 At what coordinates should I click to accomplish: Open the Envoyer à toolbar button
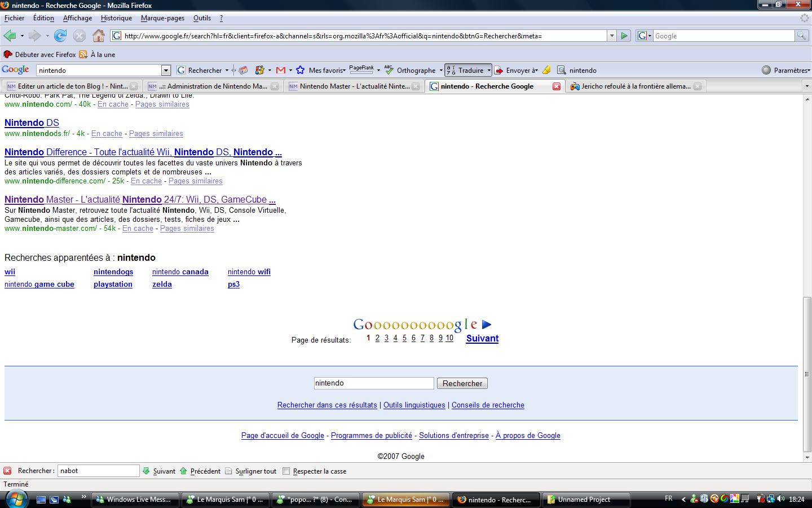(516, 71)
